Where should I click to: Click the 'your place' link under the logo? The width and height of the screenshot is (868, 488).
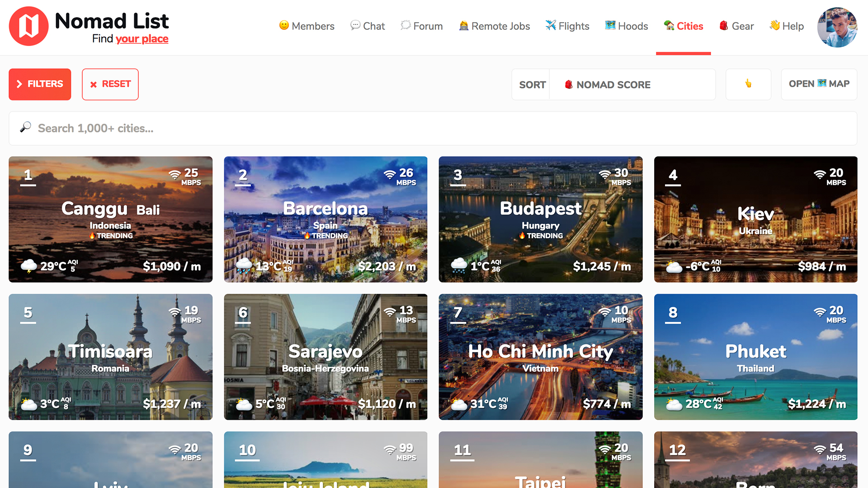click(142, 39)
